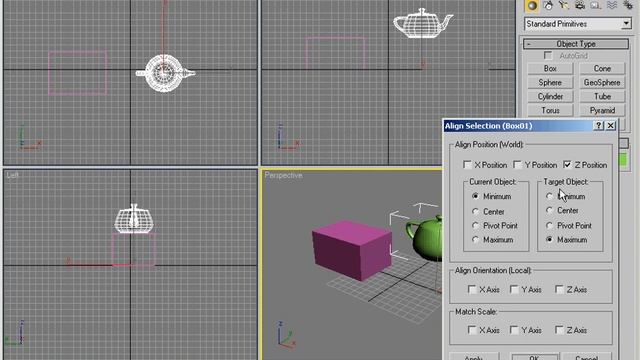Select the Shapes category icon
640x360 pixels.
point(548,5)
